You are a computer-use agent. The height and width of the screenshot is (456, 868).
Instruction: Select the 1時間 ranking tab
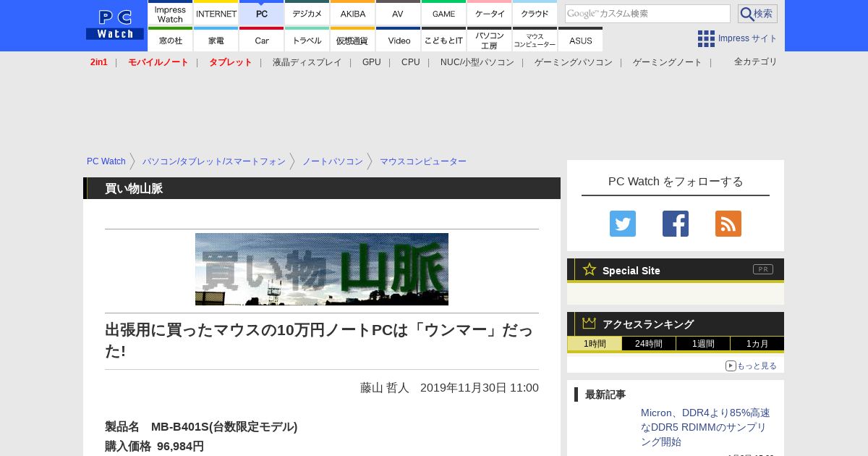tap(595, 344)
